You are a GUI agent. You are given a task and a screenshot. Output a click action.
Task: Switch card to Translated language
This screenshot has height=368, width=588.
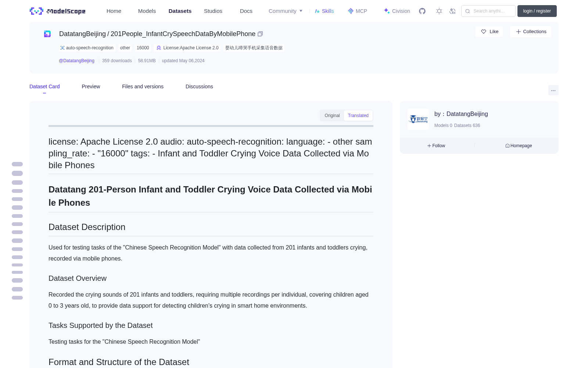click(x=358, y=116)
